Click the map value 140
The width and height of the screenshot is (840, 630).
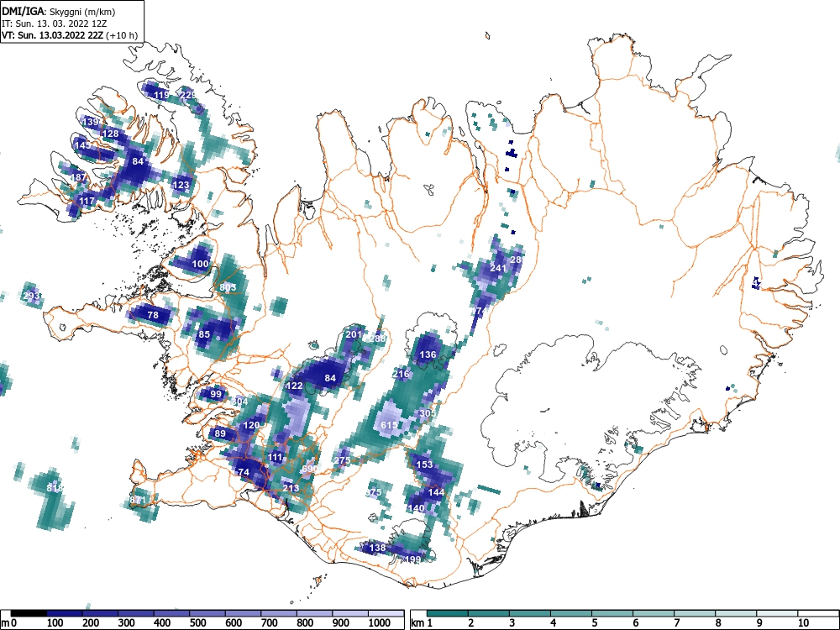pos(417,508)
